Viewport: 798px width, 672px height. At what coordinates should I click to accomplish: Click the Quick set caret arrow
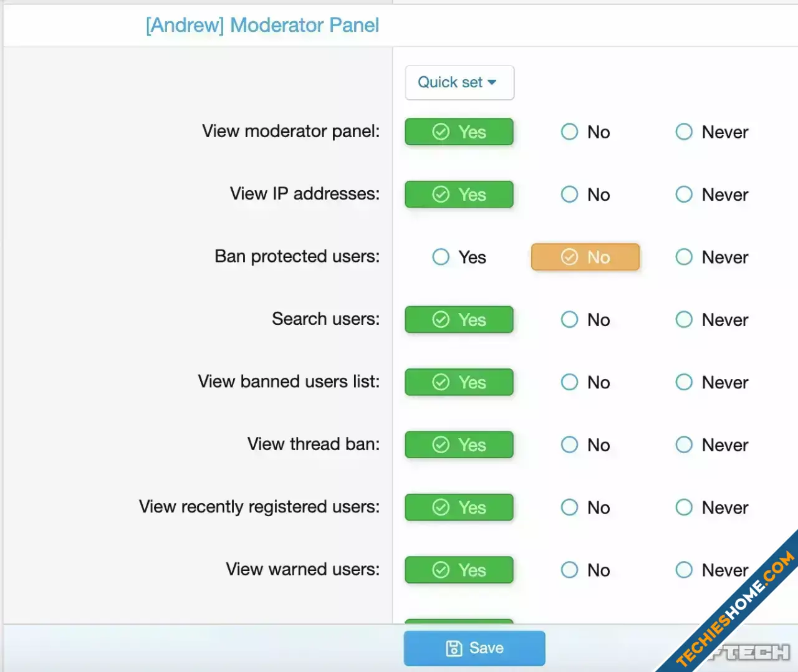click(x=492, y=82)
